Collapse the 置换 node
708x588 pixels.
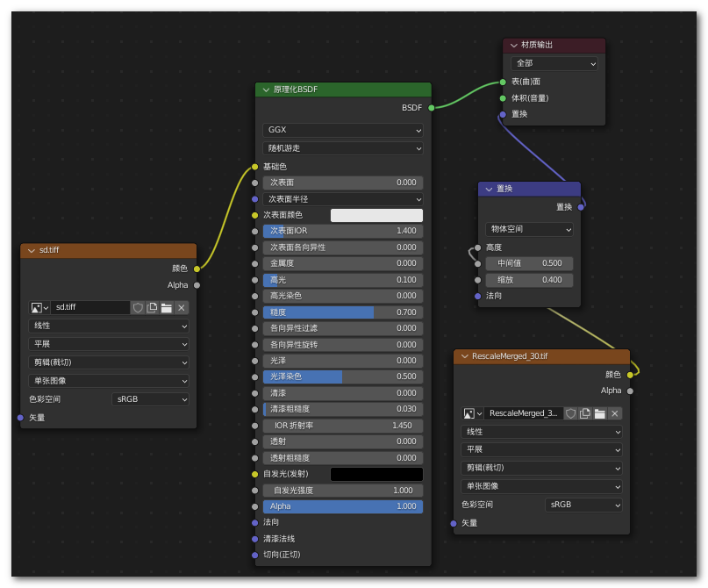pyautogui.click(x=489, y=189)
